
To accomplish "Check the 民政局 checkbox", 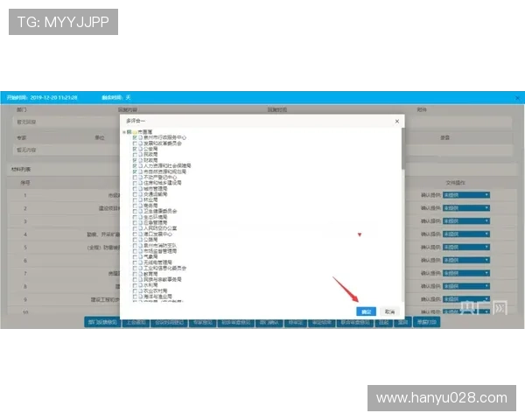I will [135, 154].
